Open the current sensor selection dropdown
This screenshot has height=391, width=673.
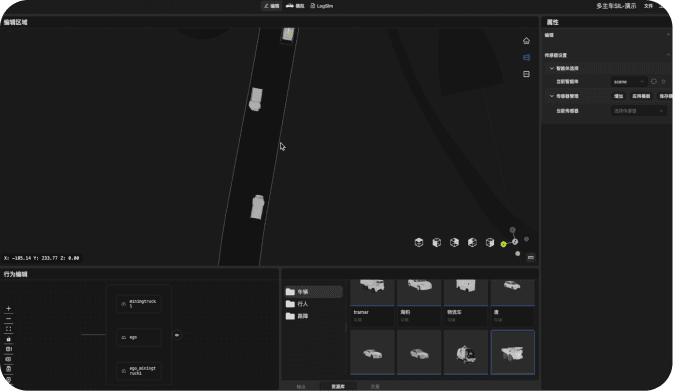[638, 111]
